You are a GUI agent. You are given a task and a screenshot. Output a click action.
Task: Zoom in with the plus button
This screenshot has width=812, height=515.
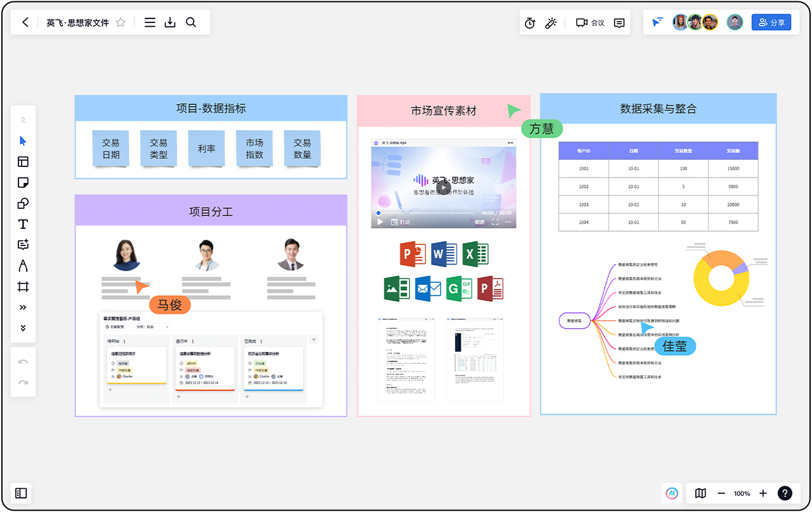pyautogui.click(x=763, y=493)
